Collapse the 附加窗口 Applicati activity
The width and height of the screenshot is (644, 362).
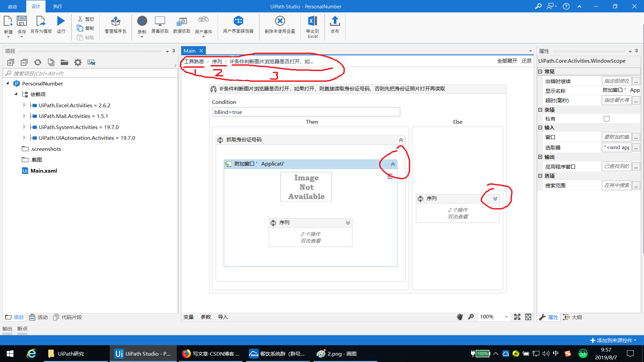tap(392, 164)
